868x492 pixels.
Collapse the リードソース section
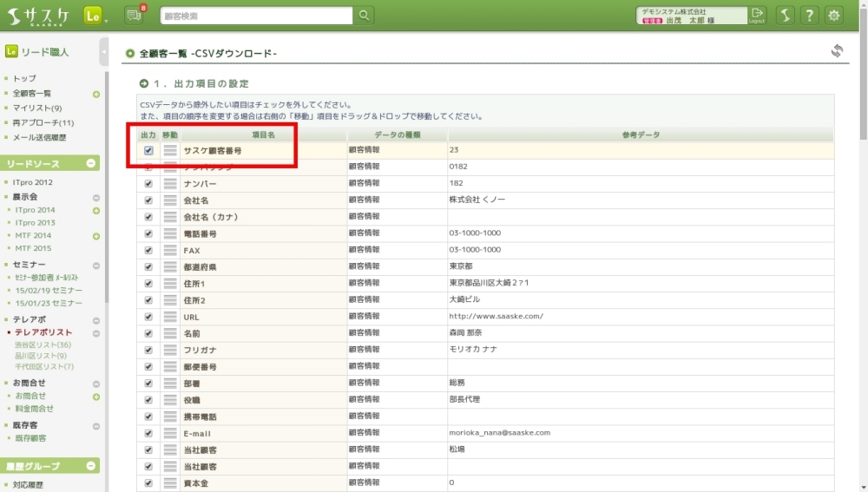pos(91,164)
